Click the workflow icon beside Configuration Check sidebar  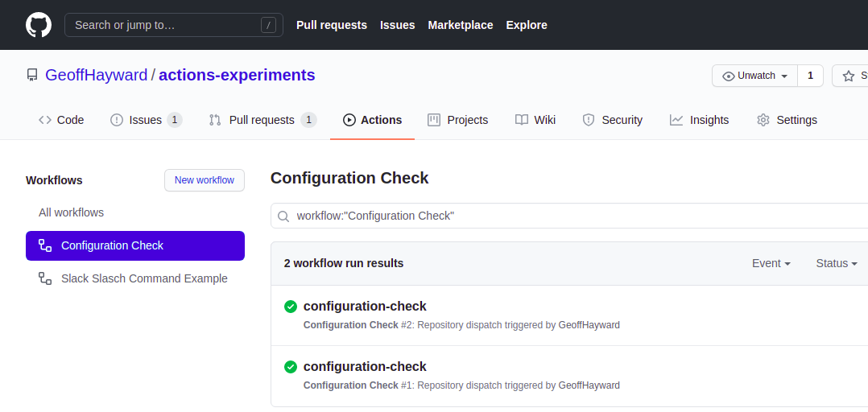point(45,245)
